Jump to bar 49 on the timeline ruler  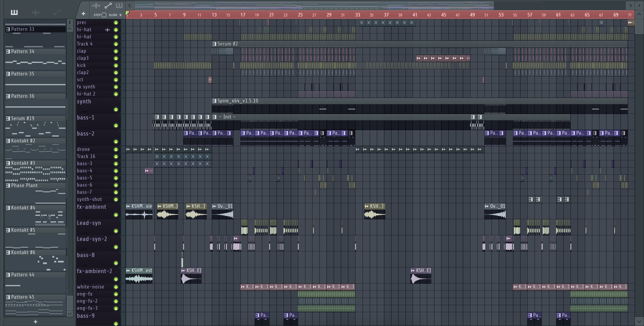click(472, 15)
